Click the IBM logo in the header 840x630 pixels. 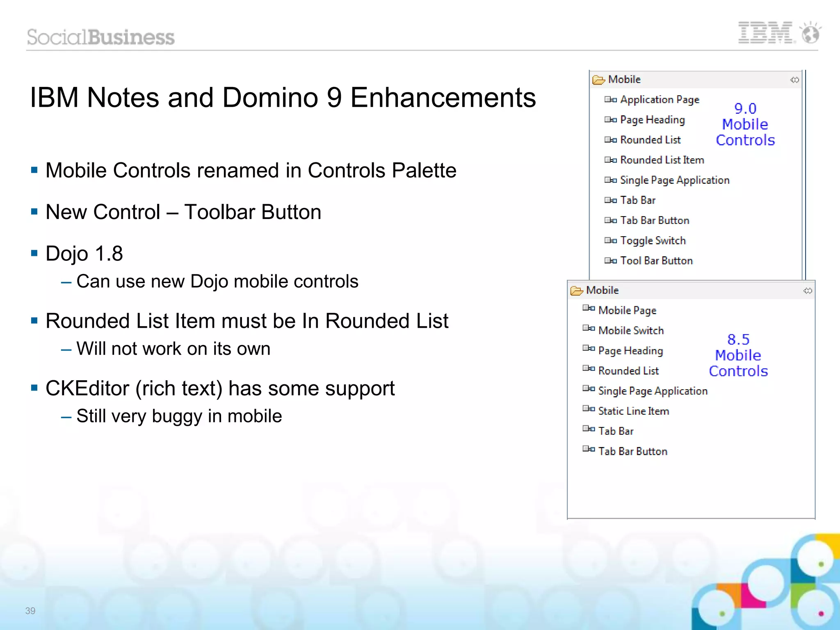tap(766, 33)
